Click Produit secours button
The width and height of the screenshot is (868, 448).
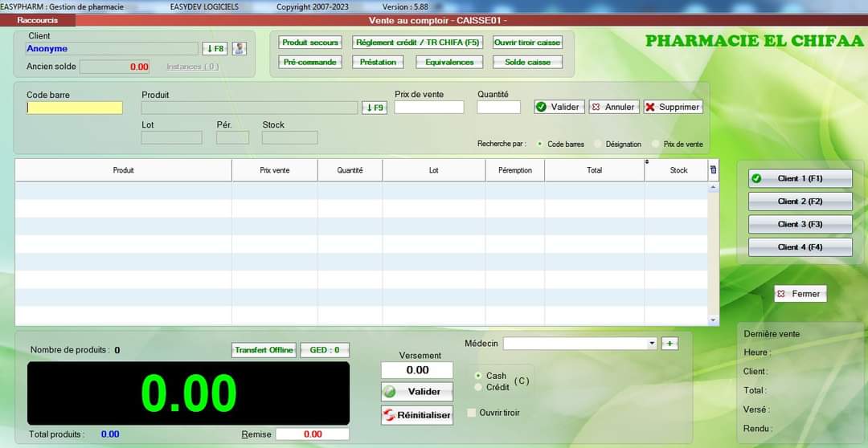coord(310,43)
